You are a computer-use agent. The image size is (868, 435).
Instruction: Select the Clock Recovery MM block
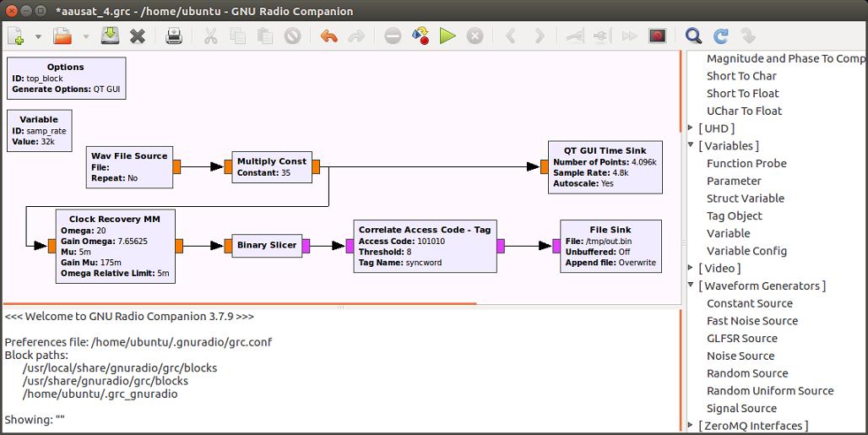pyautogui.click(x=115, y=247)
